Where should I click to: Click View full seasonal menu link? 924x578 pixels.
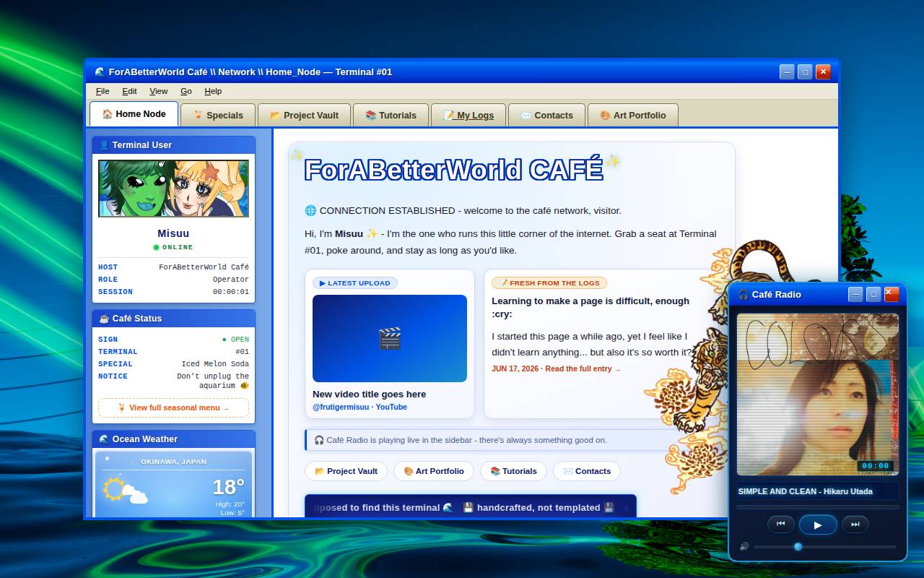click(x=173, y=407)
